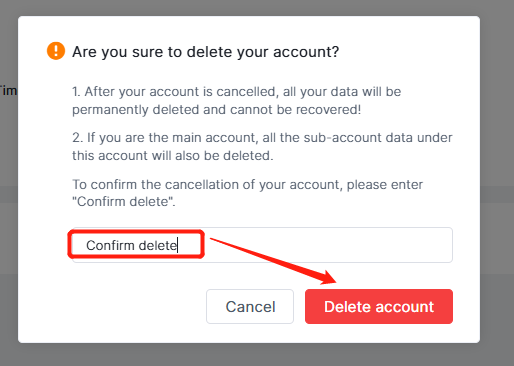The image size is (514, 366).
Task: Click the orange exclamation warning icon
Action: 56,51
